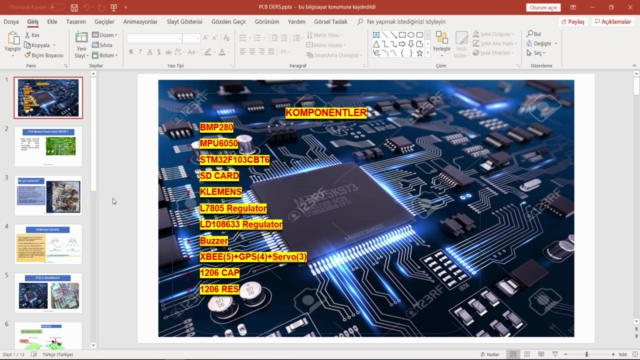The width and height of the screenshot is (640, 360).
Task: Switch to the Tasarım tab
Action: pos(76,22)
